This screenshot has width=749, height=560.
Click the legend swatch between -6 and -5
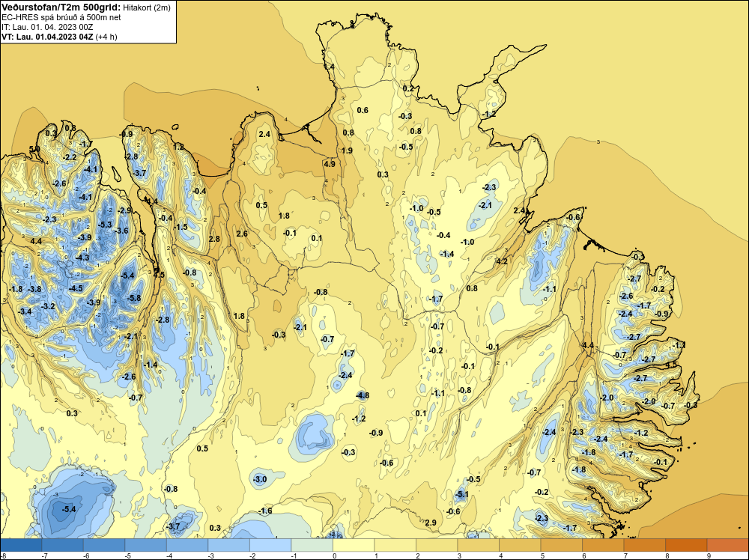(x=104, y=545)
